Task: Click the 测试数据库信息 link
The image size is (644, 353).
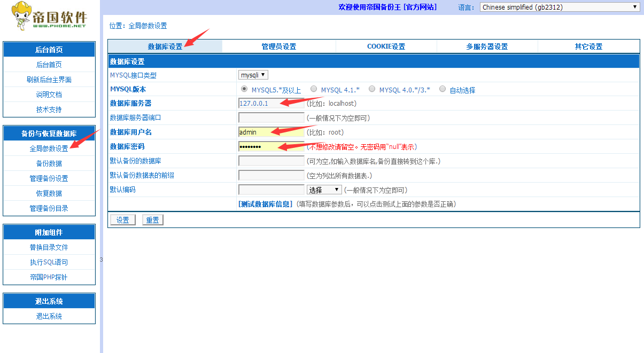Action: tap(266, 204)
